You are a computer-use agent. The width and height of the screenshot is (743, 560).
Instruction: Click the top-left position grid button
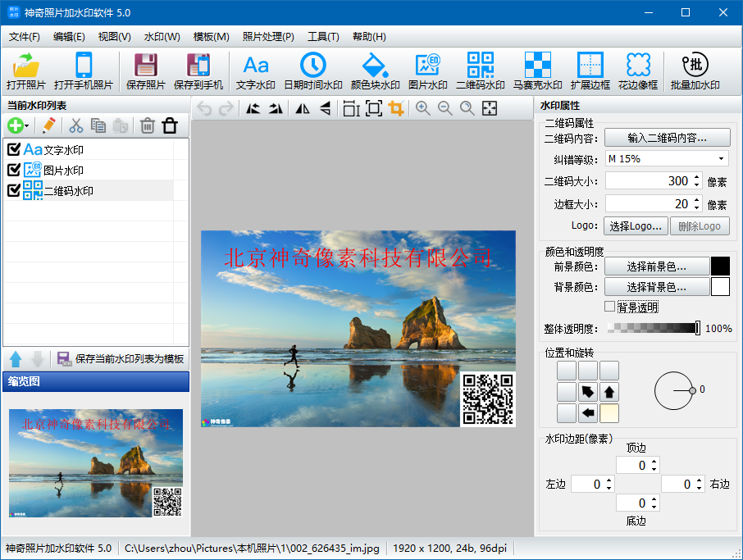[x=566, y=371]
